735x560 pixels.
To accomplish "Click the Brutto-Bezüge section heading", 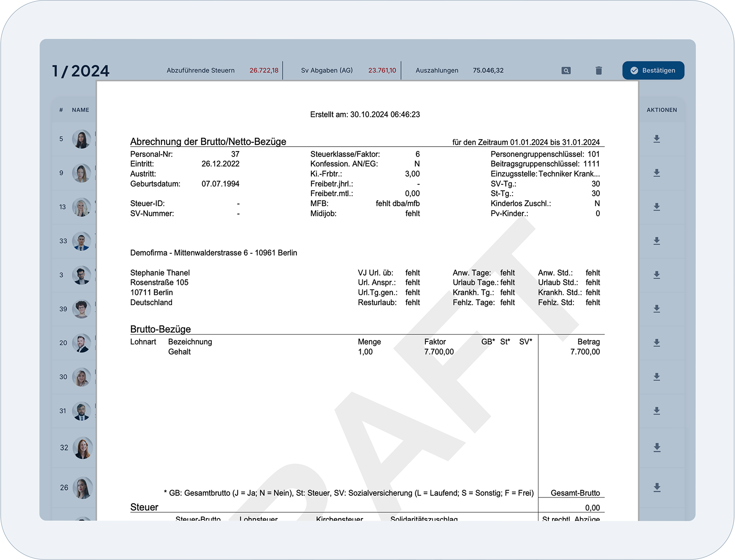I will tap(161, 329).
